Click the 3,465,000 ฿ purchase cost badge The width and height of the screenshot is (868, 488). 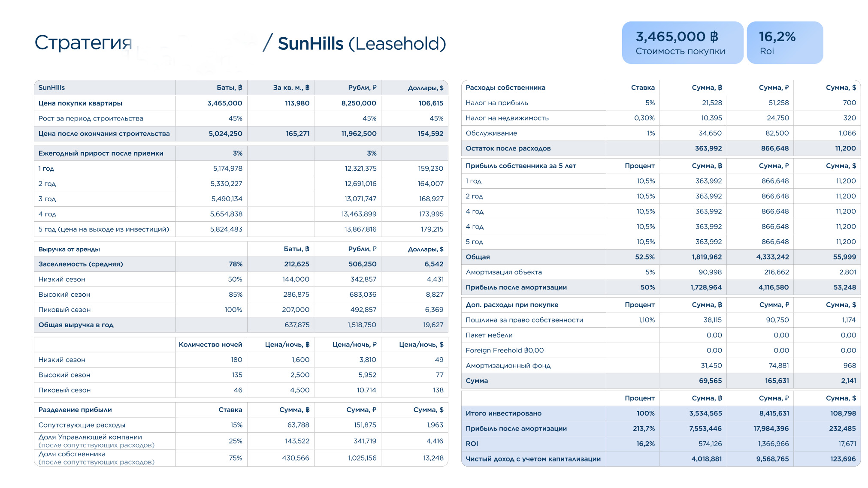(x=682, y=43)
